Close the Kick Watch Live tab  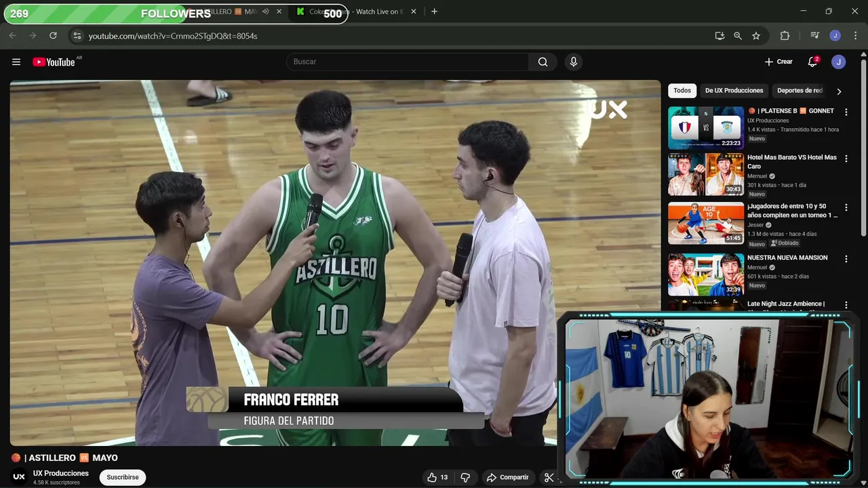tap(414, 12)
